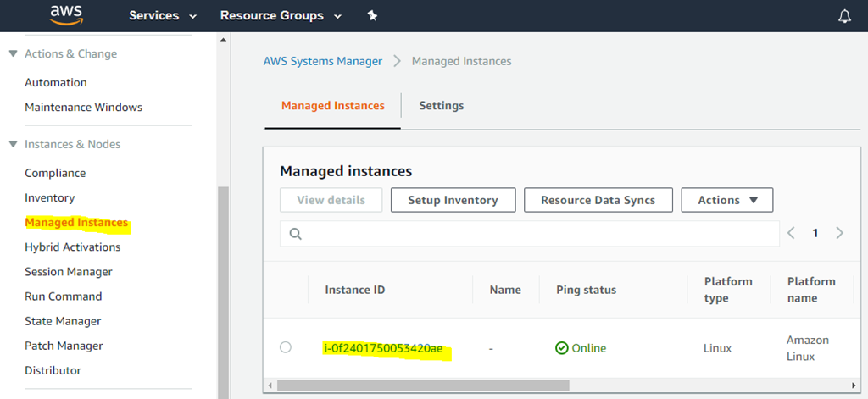Open the Resource Groups dropdown
The image size is (868, 399).
pos(281,16)
